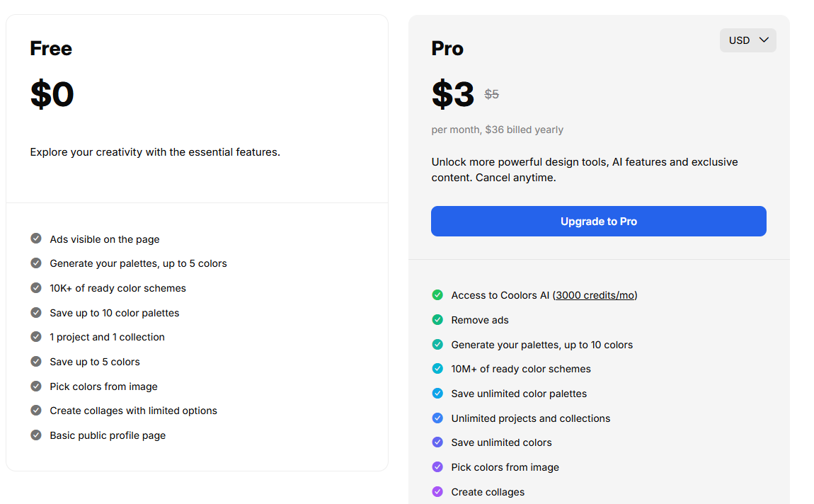Click the crossed-out $5 price
The image size is (814, 504).
[x=492, y=94]
